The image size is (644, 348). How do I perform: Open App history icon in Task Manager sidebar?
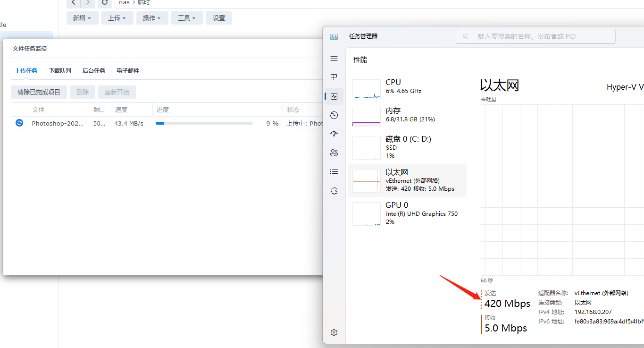[334, 115]
